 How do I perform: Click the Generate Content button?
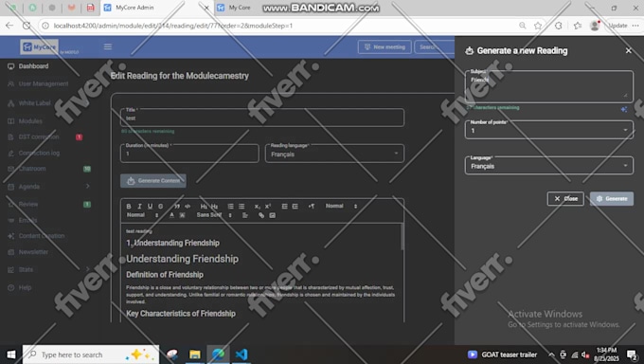coord(153,180)
